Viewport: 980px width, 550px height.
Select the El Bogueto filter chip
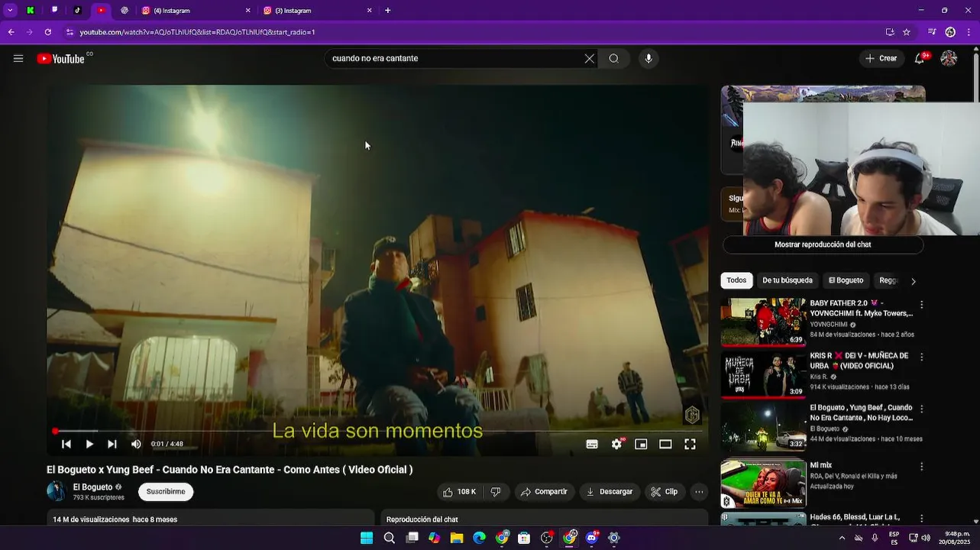tap(846, 280)
